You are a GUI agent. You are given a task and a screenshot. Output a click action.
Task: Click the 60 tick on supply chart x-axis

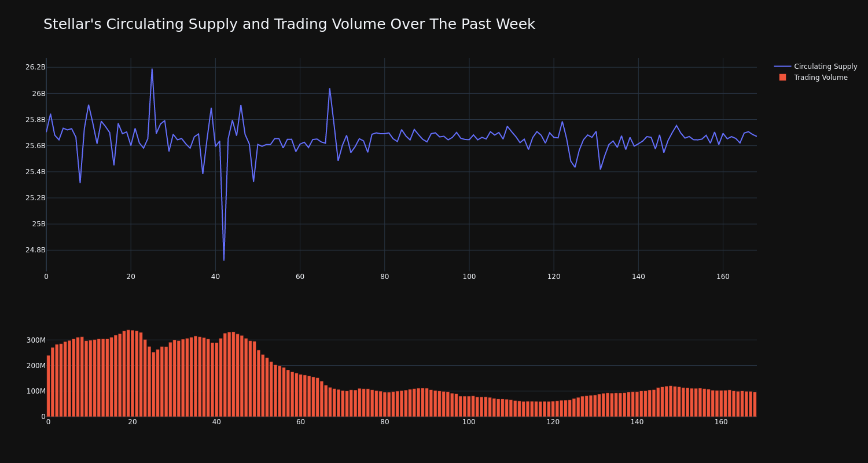coord(300,277)
